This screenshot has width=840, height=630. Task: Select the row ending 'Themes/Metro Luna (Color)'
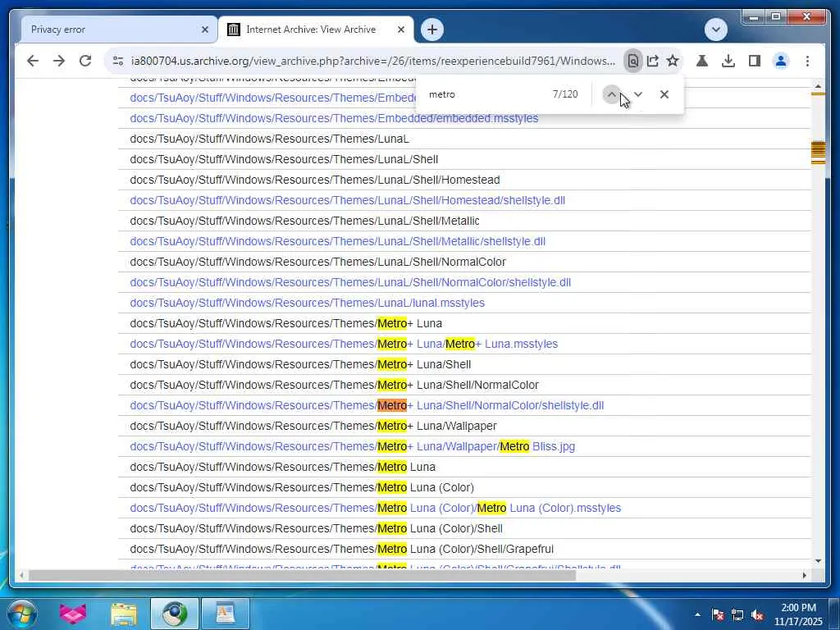tap(464, 487)
